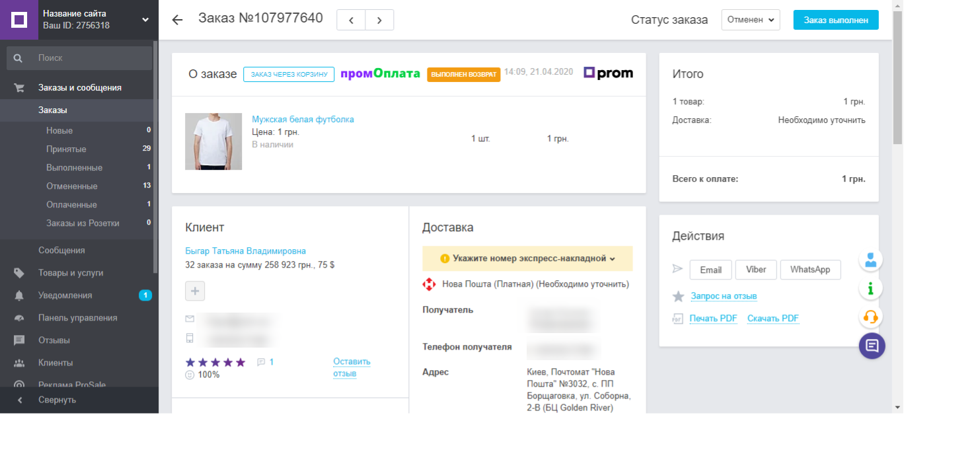Click the Свернуть left chevron icon
980x454 pixels.
pos(19,400)
